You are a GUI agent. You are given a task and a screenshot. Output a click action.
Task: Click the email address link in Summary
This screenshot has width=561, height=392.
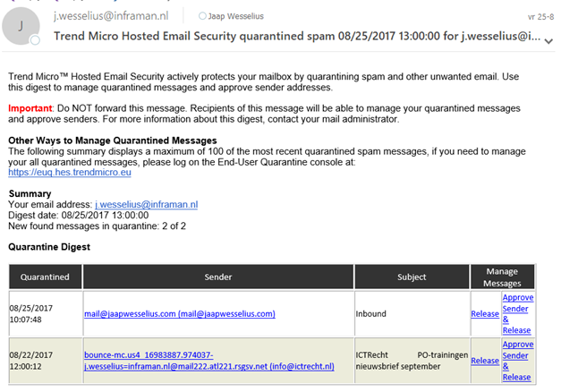146,204
